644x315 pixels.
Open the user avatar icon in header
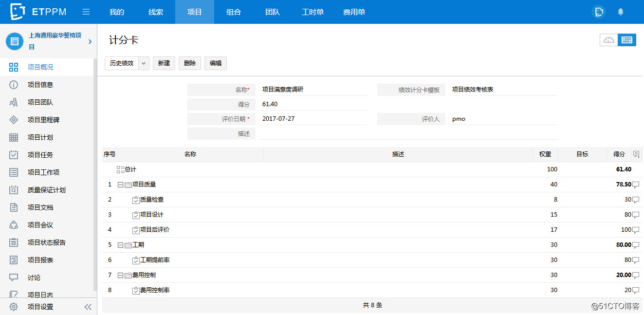click(x=599, y=12)
